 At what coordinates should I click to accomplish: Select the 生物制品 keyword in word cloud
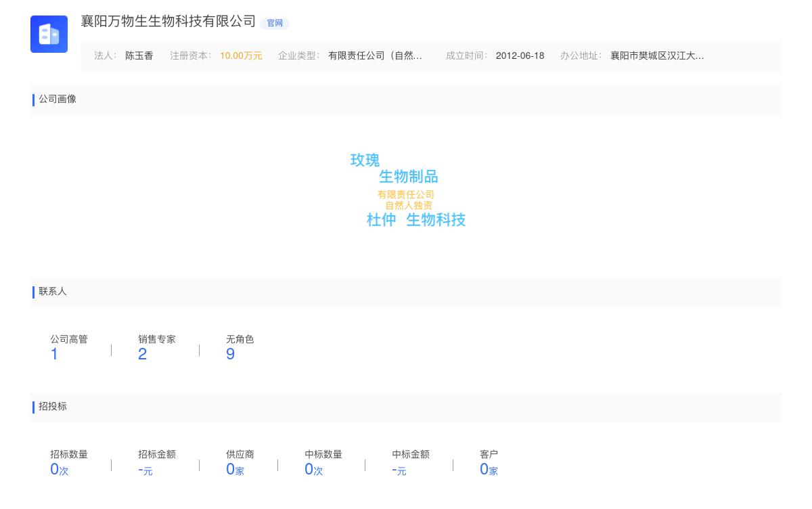[x=408, y=177]
